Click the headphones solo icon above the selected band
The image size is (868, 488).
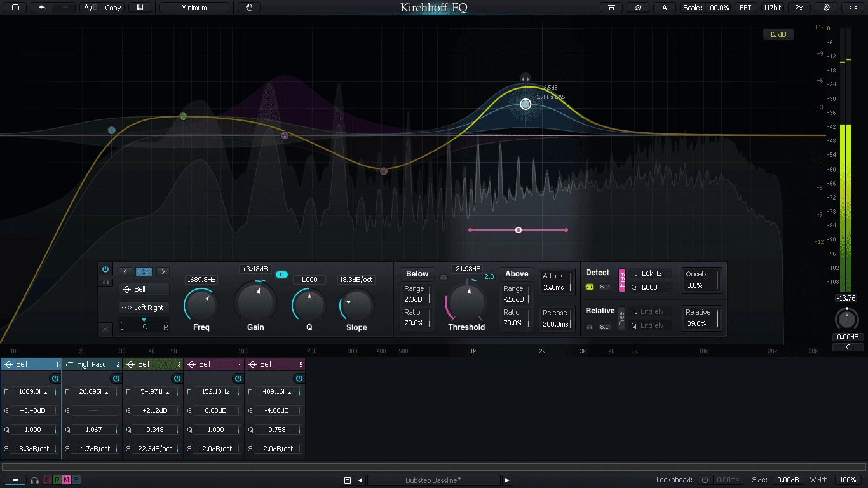click(525, 78)
